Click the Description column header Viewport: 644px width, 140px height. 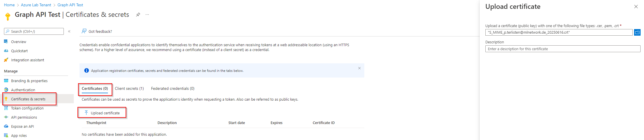click(x=167, y=123)
